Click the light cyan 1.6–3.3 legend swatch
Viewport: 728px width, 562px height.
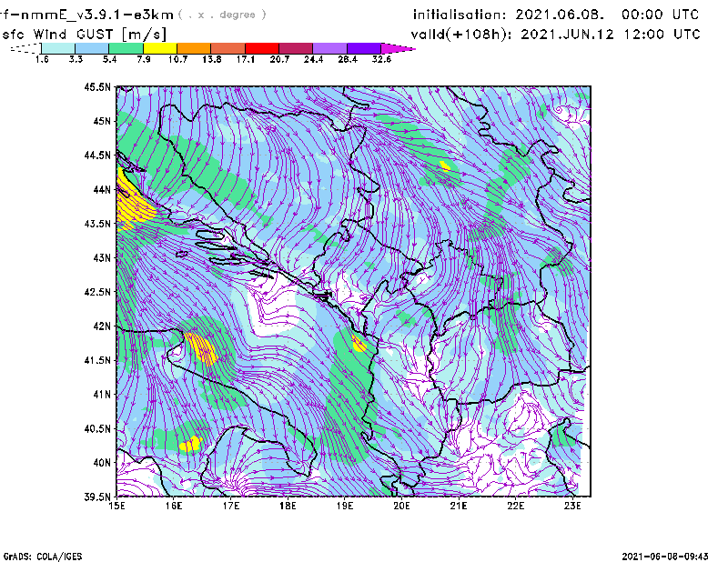(x=58, y=48)
